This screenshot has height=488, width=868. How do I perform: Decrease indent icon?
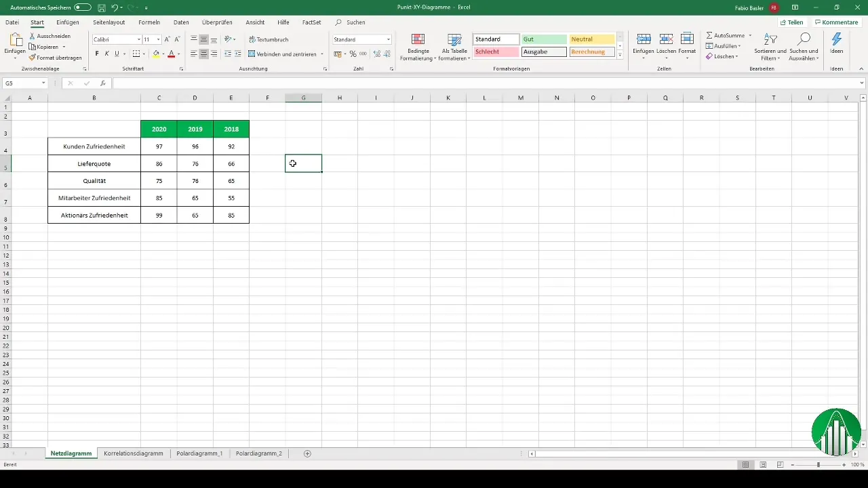pyautogui.click(x=227, y=54)
